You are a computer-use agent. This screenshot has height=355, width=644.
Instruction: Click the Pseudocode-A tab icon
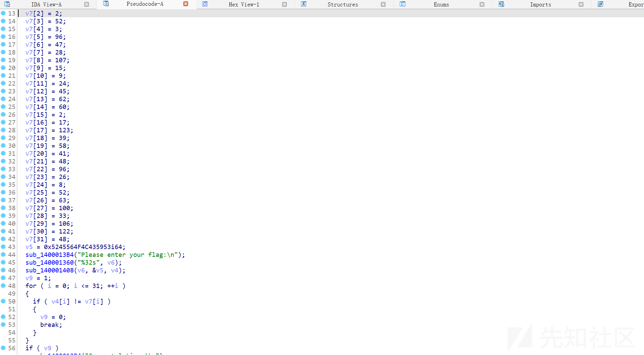(106, 4)
